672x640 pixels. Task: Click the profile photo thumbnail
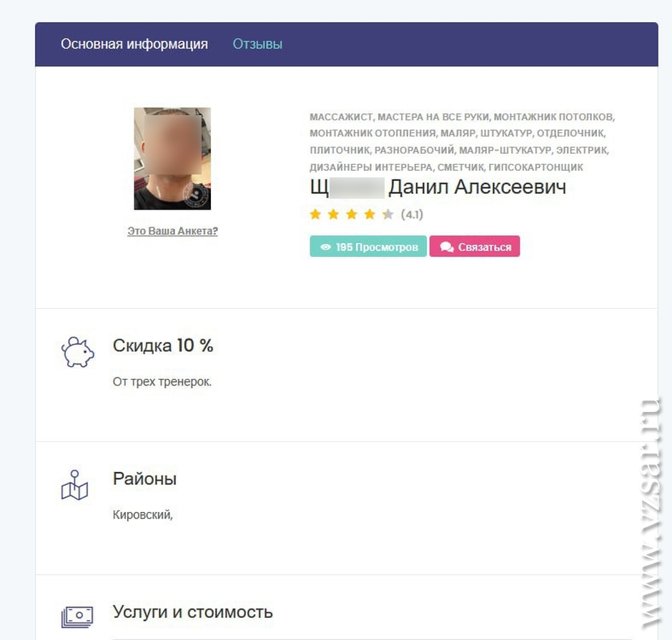click(172, 159)
